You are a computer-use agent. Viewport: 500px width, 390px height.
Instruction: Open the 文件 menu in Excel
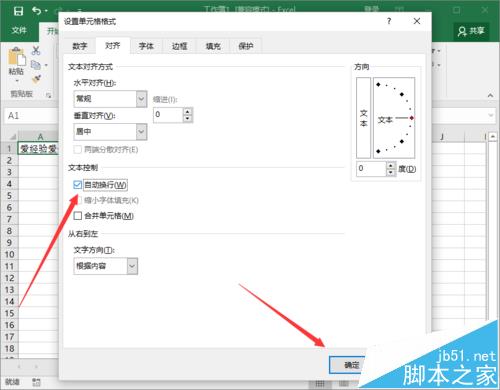point(19,31)
